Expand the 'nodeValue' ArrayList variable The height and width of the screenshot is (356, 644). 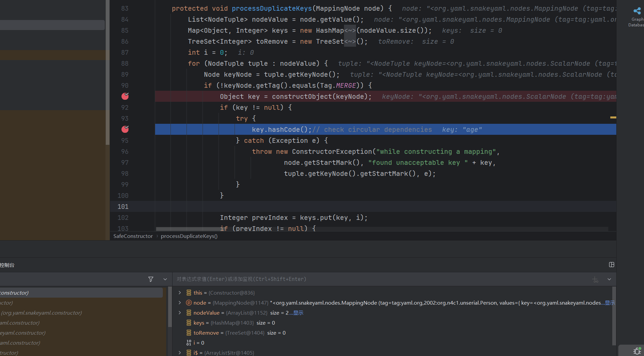click(x=180, y=313)
